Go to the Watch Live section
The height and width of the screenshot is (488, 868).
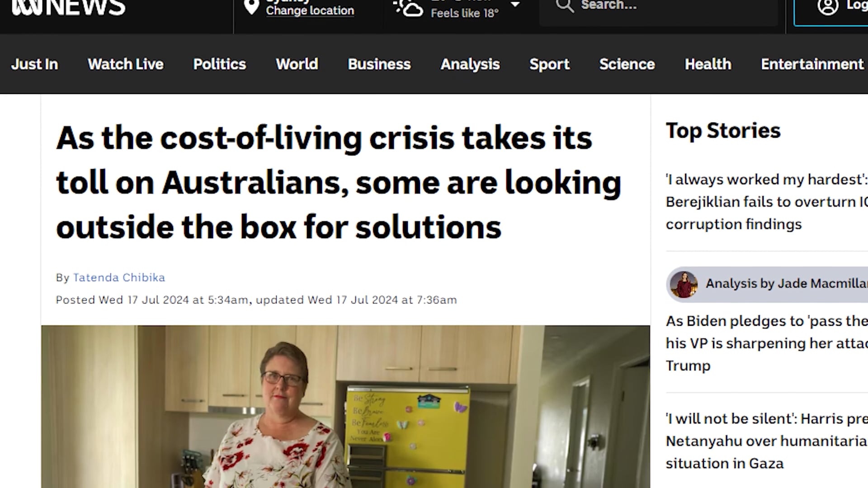point(126,64)
